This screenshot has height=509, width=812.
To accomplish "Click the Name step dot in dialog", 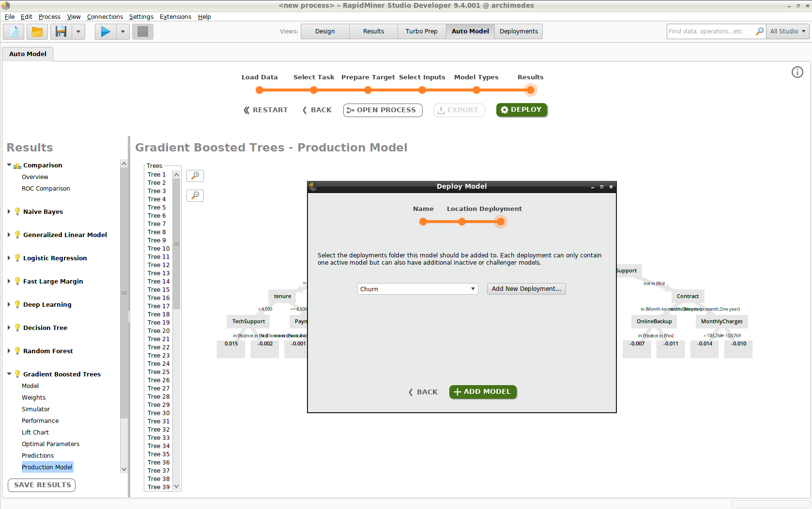I will [423, 222].
